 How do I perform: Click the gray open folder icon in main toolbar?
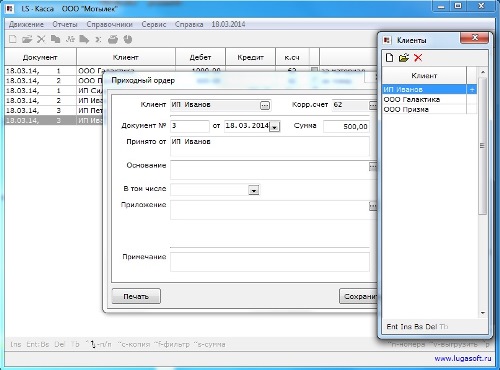[27, 39]
